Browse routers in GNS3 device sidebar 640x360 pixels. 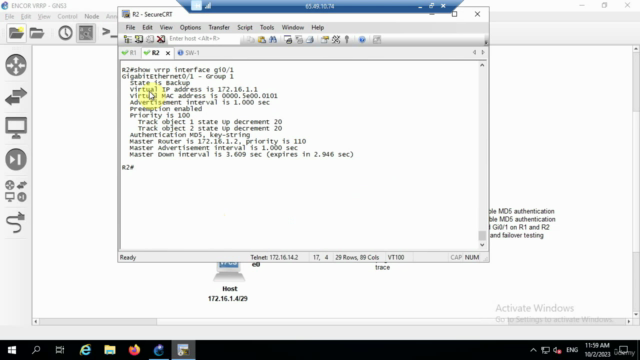(x=16, y=65)
